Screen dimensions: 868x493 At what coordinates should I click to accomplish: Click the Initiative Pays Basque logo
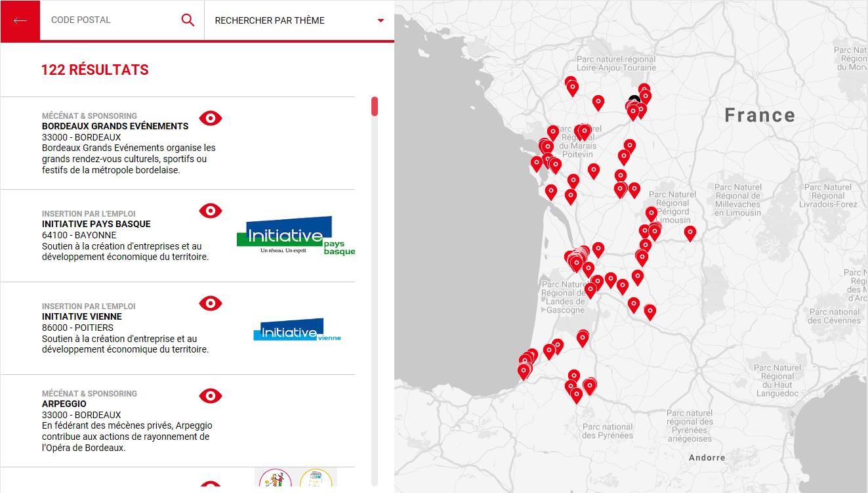(x=296, y=236)
